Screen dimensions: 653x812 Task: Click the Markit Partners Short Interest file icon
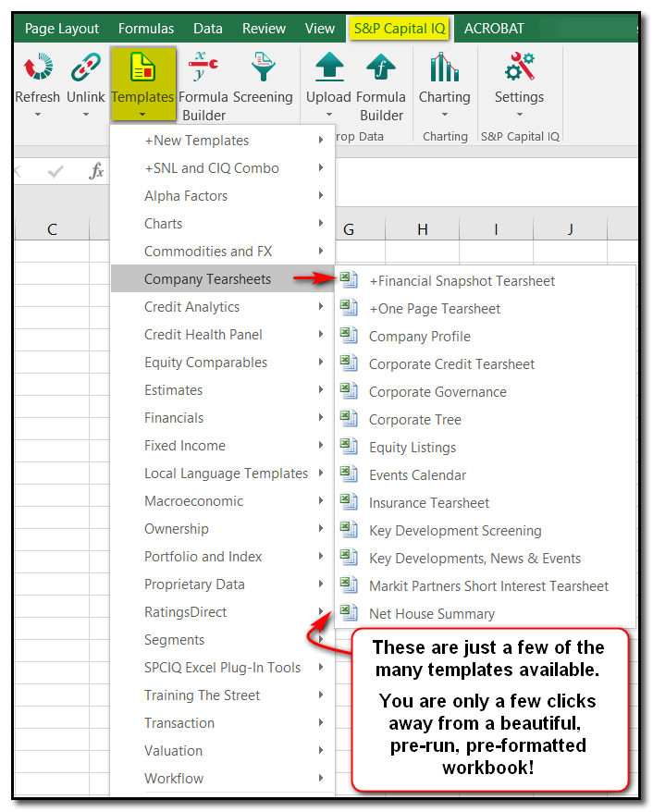(349, 584)
